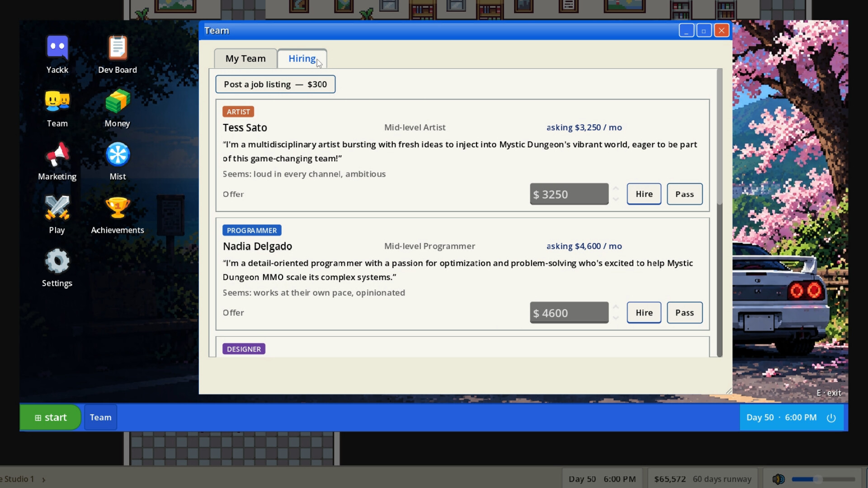
Task: Click the PROGRAMMER role badge
Action: 252,230
